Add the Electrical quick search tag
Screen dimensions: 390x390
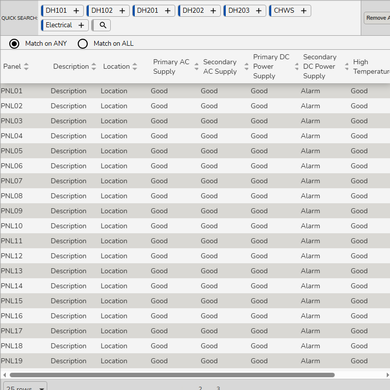[x=81, y=25]
